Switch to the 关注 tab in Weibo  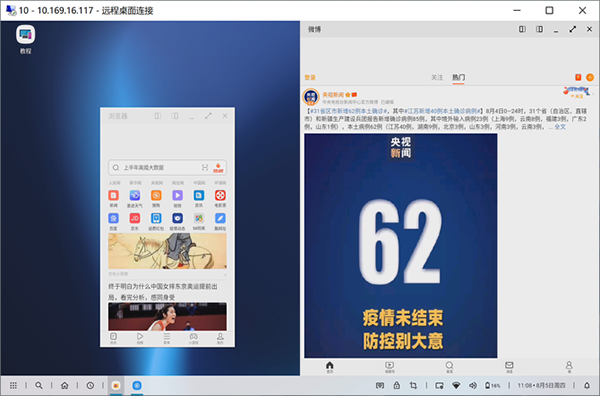coord(437,77)
